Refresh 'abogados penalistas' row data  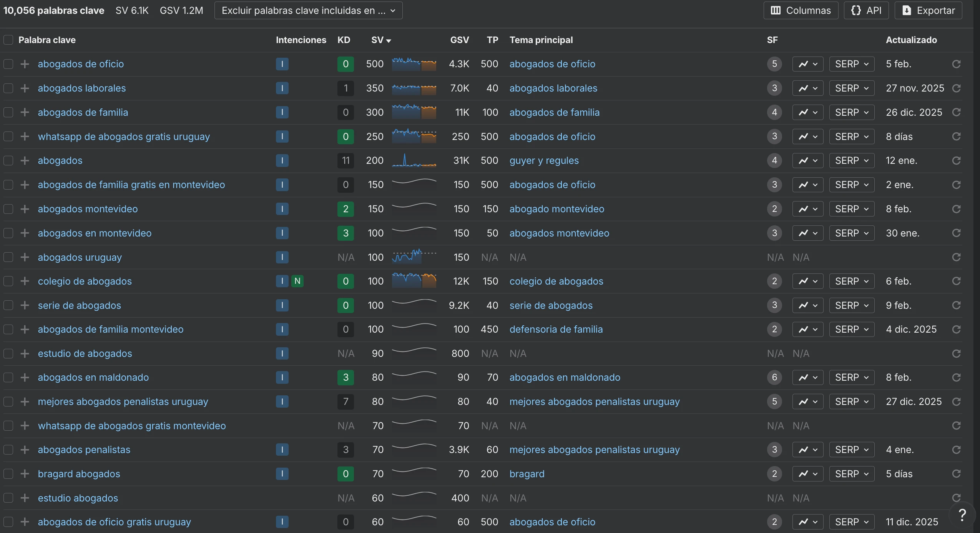[957, 450]
